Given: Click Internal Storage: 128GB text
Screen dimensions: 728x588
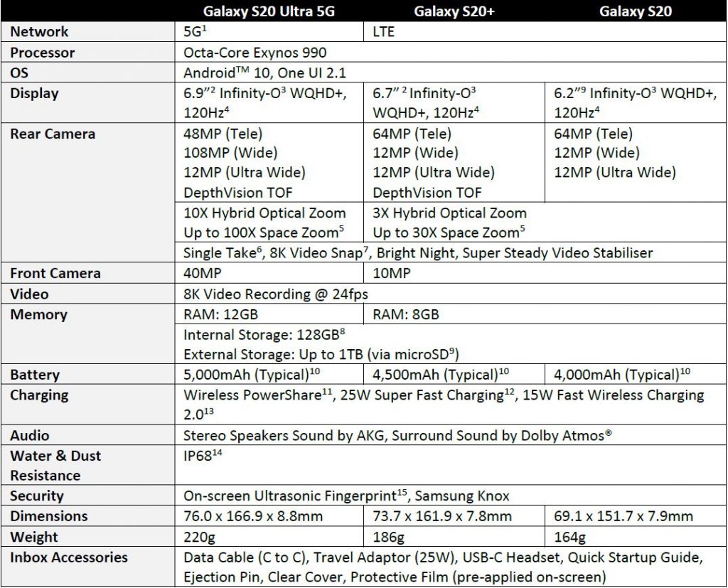Looking at the screenshot, I should coord(264,334).
